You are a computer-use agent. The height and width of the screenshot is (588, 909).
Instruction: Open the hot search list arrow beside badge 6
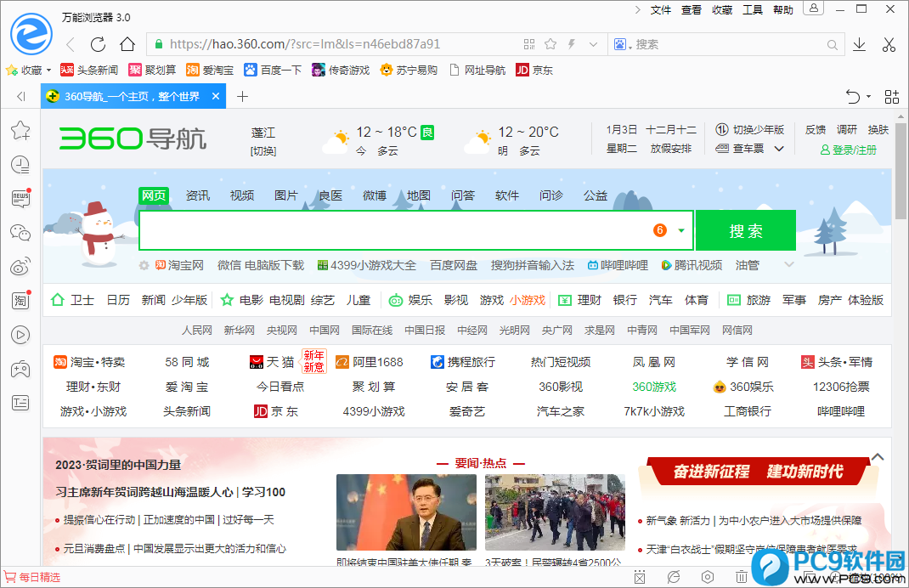pyautogui.click(x=681, y=231)
